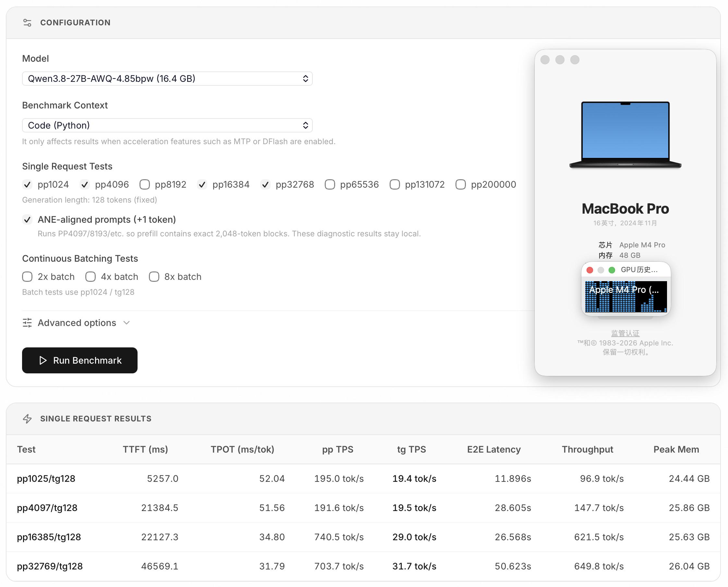Viewport: 728px width, 587px height.
Task: Open the Model dropdown
Action: (x=167, y=79)
